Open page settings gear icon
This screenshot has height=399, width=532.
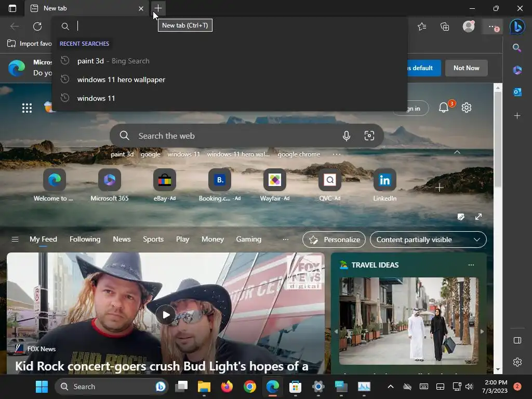coord(467,108)
